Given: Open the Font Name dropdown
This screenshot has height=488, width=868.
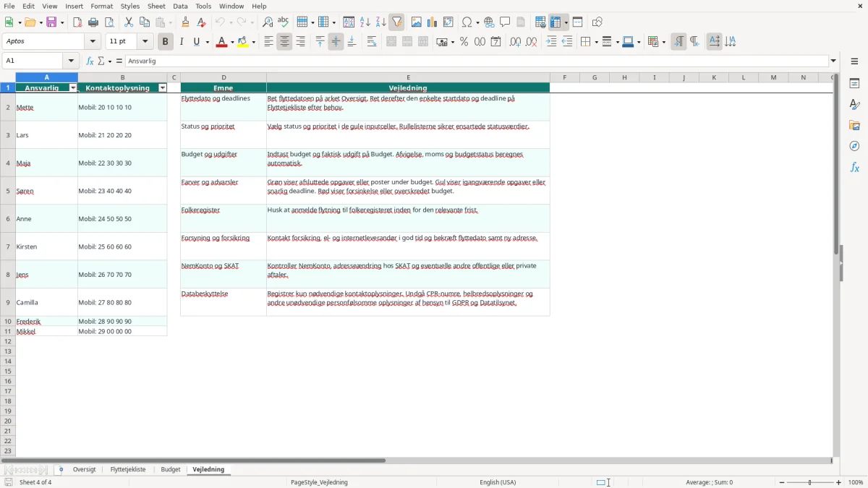Looking at the screenshot, I should point(93,42).
